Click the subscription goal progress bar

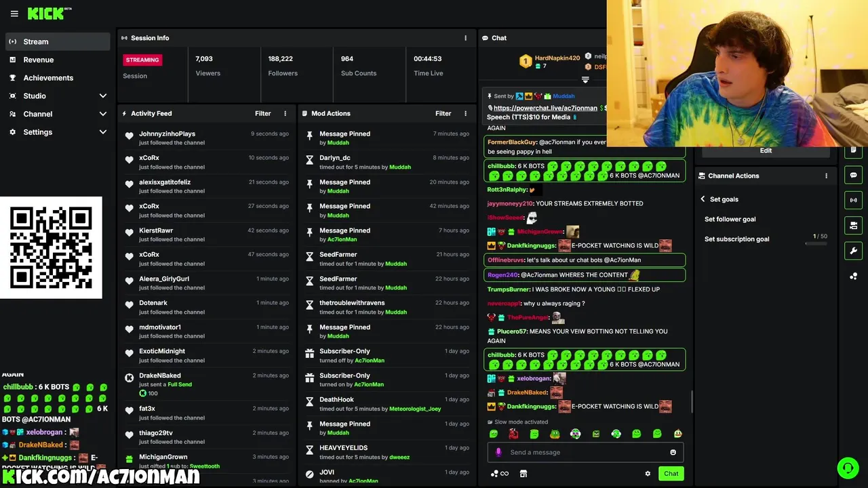pyautogui.click(x=816, y=243)
